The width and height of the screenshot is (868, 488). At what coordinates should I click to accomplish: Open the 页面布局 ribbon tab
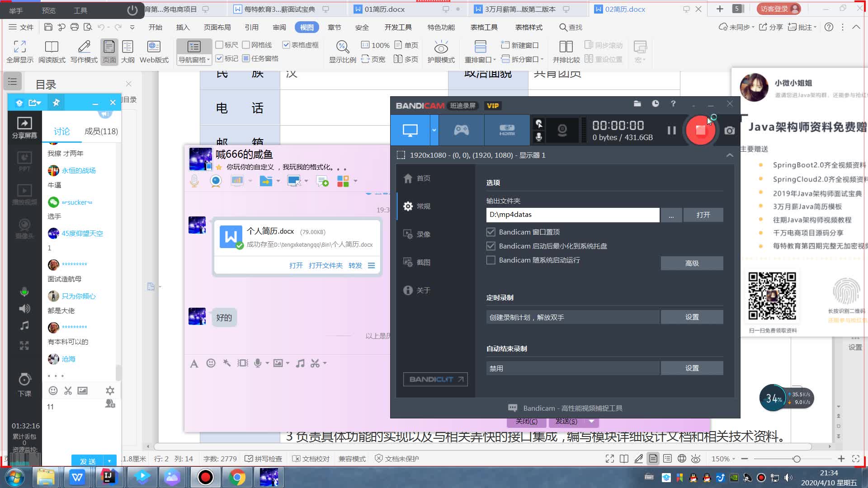click(x=217, y=28)
